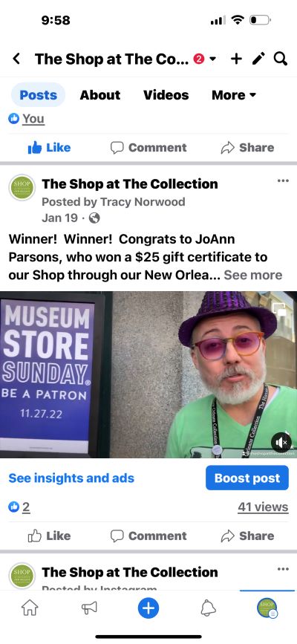Screen dimensions: 297x644
Task: Tap the plus icon in the header
Action: click(x=236, y=59)
